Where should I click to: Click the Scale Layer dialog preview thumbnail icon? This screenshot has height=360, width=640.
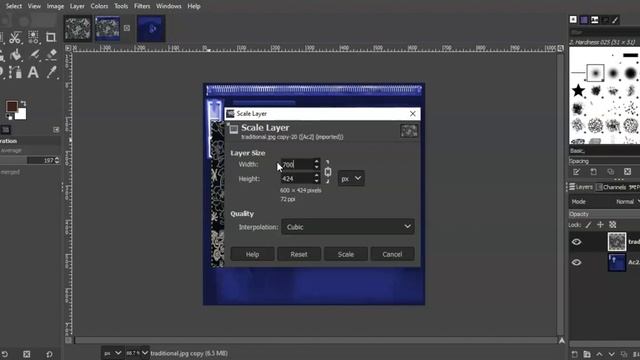pyautogui.click(x=409, y=131)
